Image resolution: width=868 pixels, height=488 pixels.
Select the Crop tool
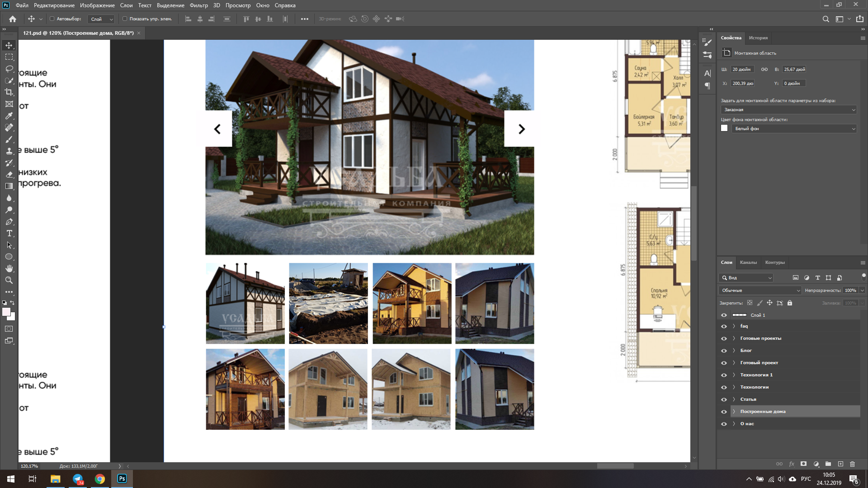pos(9,92)
